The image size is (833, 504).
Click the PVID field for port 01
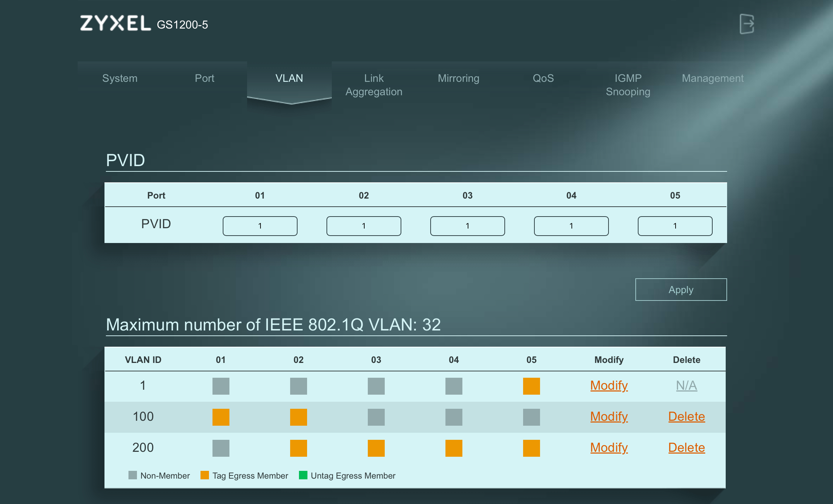tap(260, 226)
